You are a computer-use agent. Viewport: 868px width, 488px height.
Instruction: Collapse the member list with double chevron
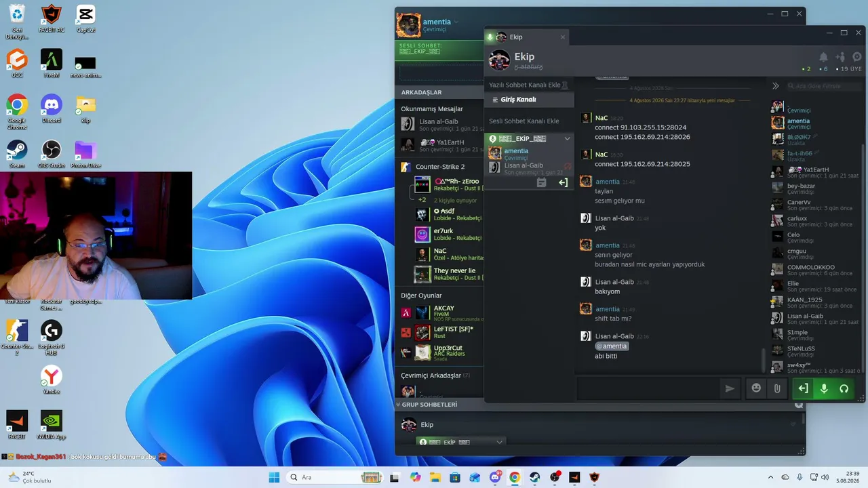[x=776, y=86]
